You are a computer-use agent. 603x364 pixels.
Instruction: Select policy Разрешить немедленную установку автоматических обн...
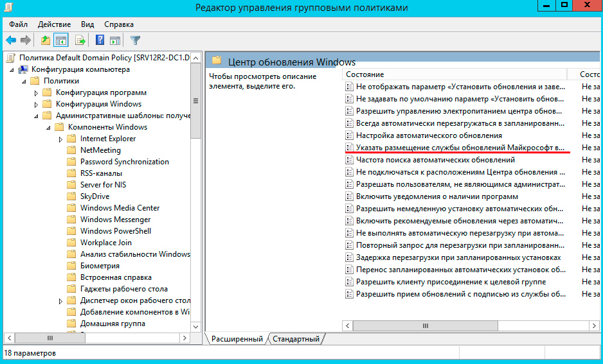point(459,209)
